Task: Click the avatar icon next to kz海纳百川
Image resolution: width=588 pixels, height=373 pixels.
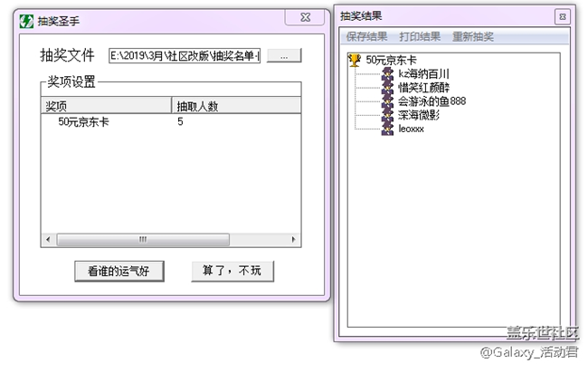Action: click(x=388, y=74)
